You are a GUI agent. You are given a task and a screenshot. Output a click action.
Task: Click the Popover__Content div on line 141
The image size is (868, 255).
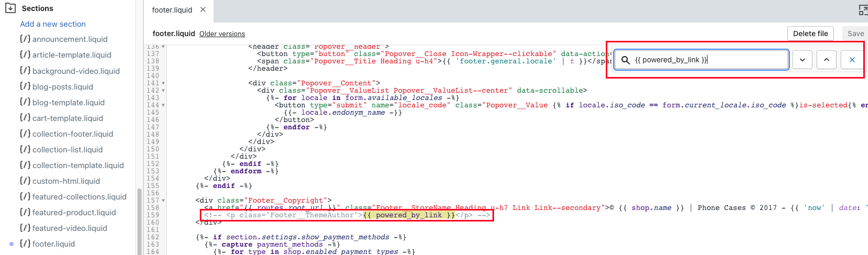click(314, 83)
